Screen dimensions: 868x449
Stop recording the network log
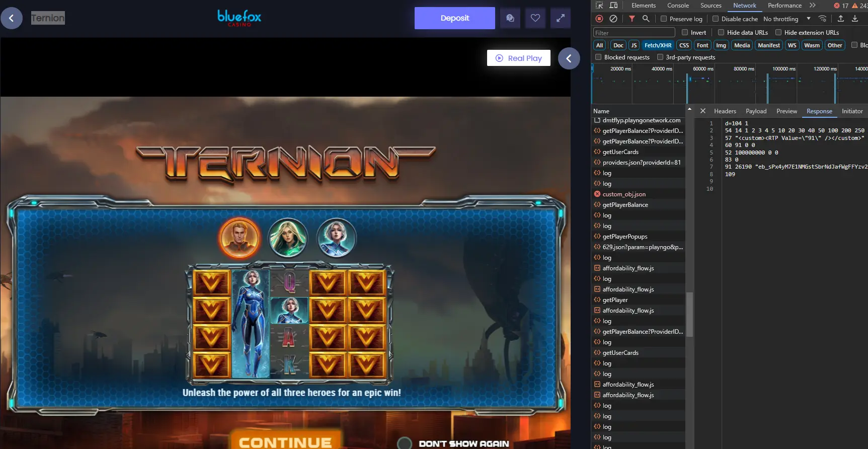[599, 19]
